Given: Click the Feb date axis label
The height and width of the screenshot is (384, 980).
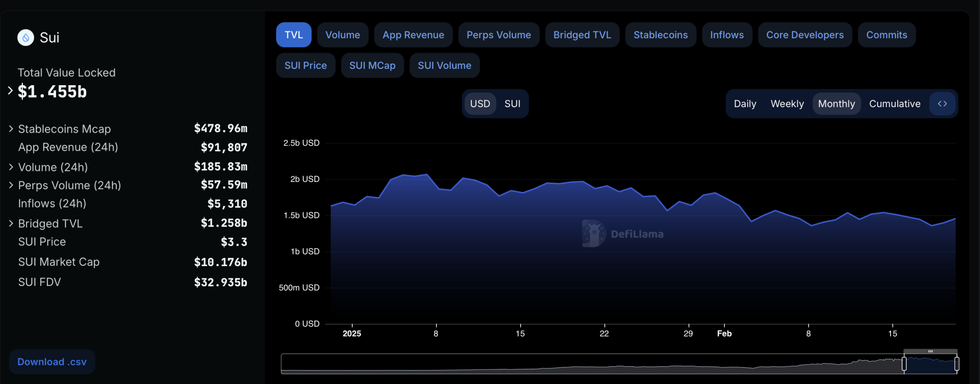Looking at the screenshot, I should (724, 334).
